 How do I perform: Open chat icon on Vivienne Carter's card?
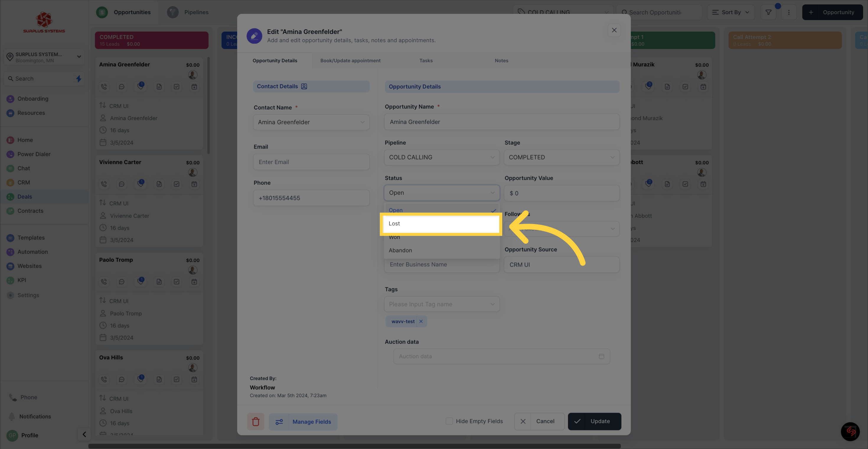[x=122, y=184]
